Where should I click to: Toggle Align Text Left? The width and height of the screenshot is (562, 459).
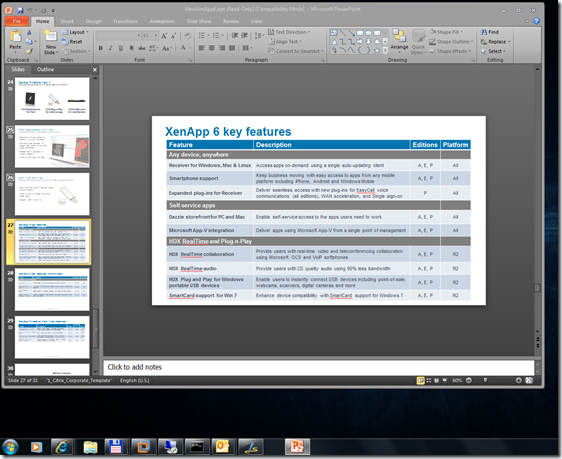coord(202,48)
